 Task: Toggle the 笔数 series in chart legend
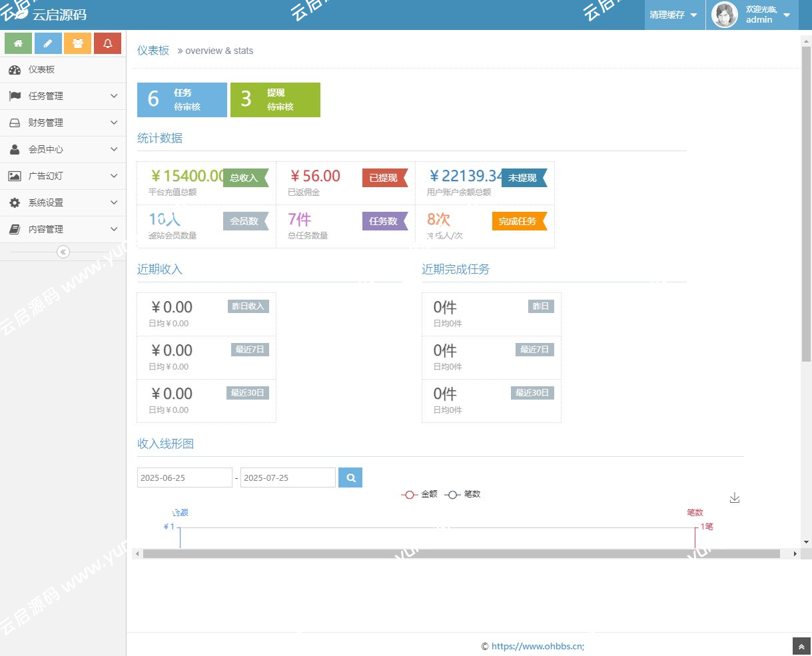coord(463,494)
